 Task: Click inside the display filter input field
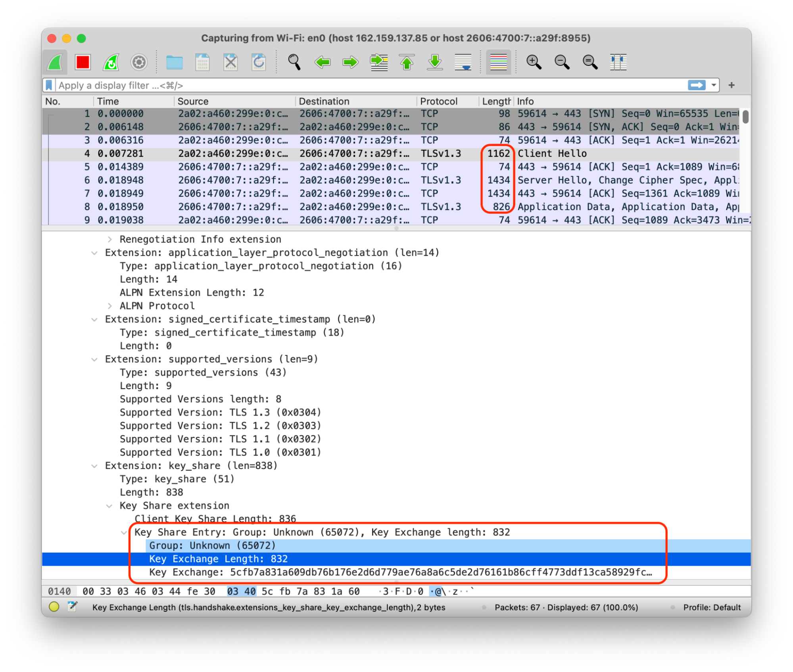coord(357,85)
